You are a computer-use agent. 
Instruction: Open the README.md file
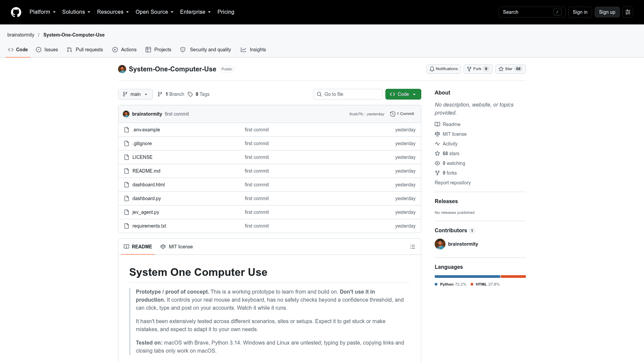(146, 171)
